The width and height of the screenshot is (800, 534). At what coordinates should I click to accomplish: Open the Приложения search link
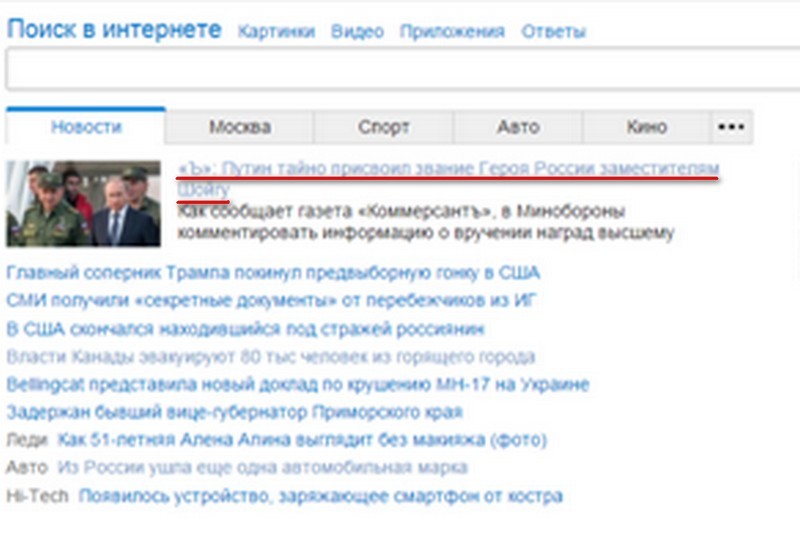coord(452,32)
